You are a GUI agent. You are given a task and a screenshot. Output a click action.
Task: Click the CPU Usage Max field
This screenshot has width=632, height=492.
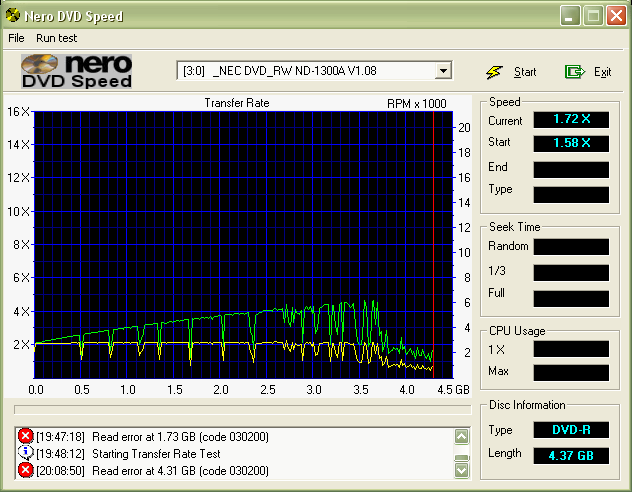[x=571, y=373]
